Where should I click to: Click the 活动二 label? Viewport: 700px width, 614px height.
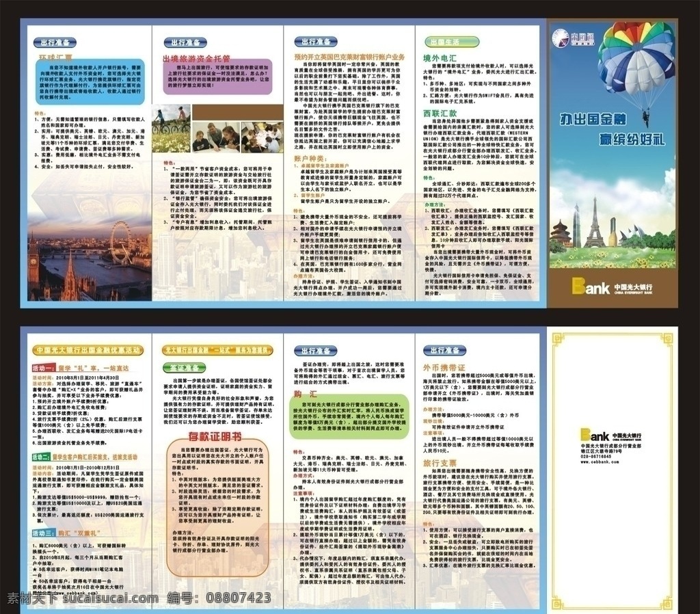41,457
